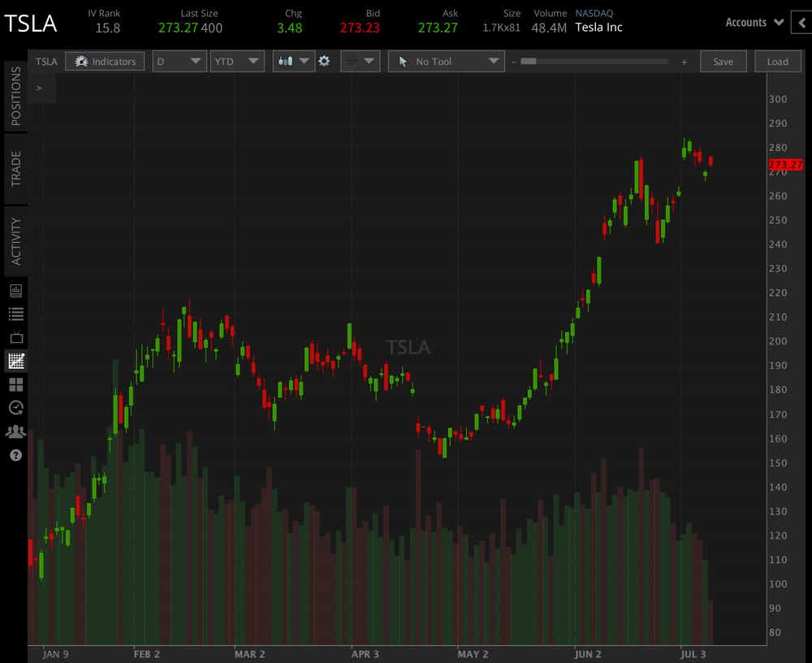Open the Indicators studies menu
The width and height of the screenshot is (812, 663).
tap(105, 61)
